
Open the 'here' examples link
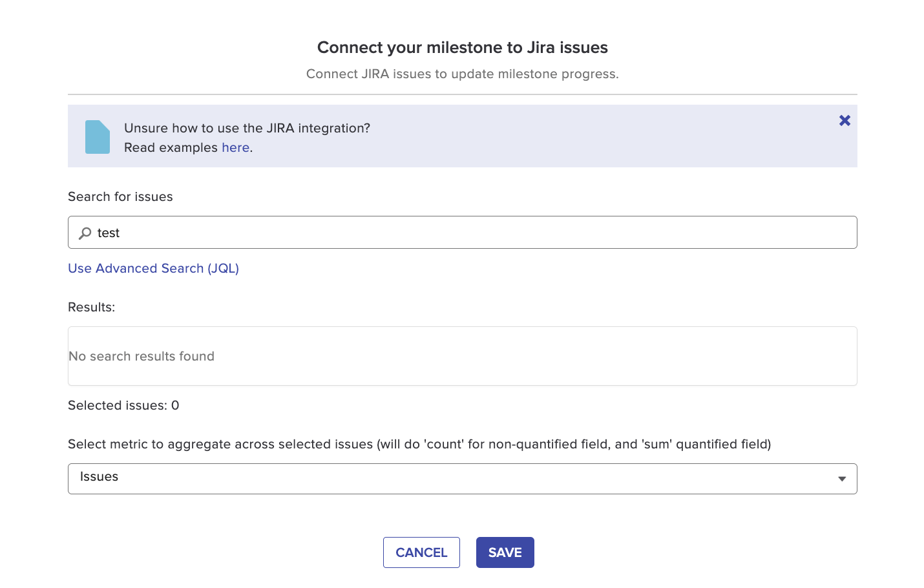pos(235,148)
